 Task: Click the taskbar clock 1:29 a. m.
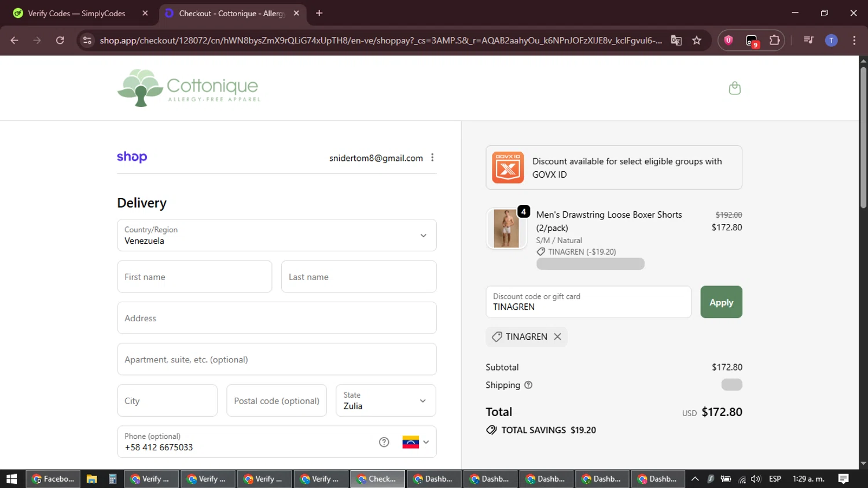(x=808, y=479)
